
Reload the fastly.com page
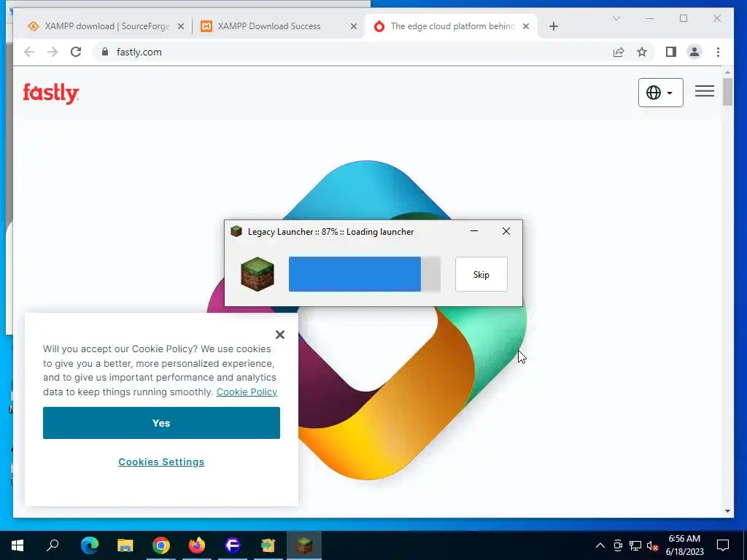tap(76, 52)
